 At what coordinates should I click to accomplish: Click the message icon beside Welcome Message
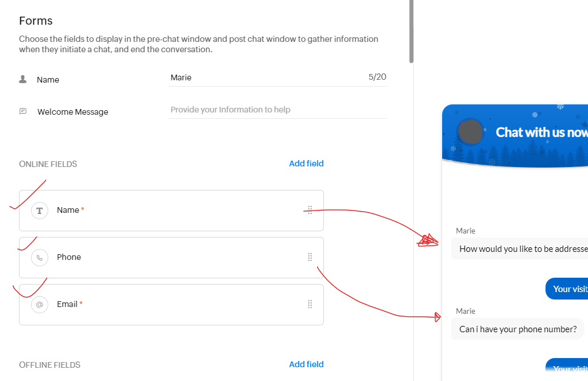pyautogui.click(x=23, y=111)
